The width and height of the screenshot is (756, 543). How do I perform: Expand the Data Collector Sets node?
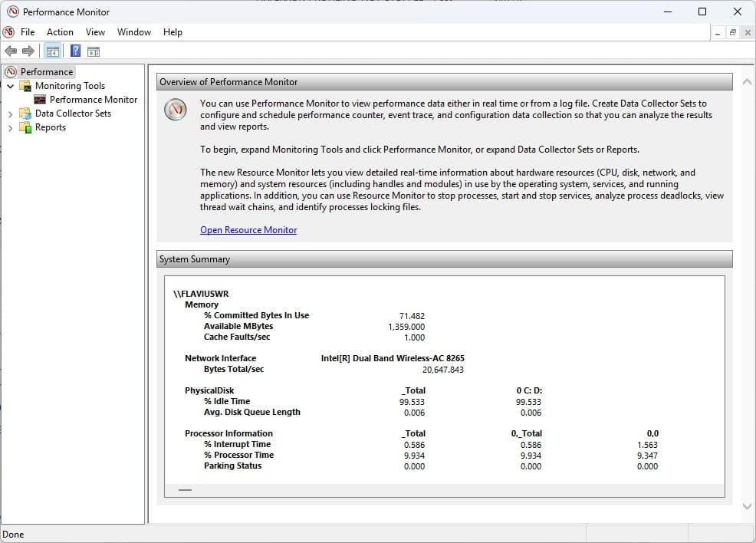coord(11,113)
